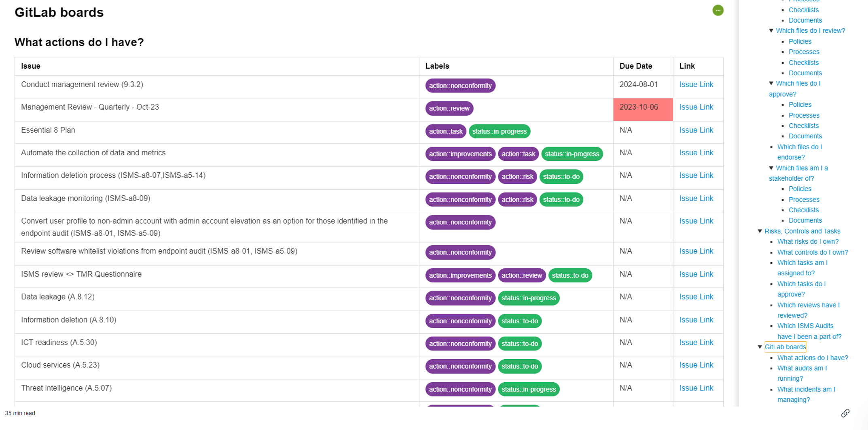Open Issue Link for Conduct management review
This screenshot has height=430, width=868.
coord(696,84)
